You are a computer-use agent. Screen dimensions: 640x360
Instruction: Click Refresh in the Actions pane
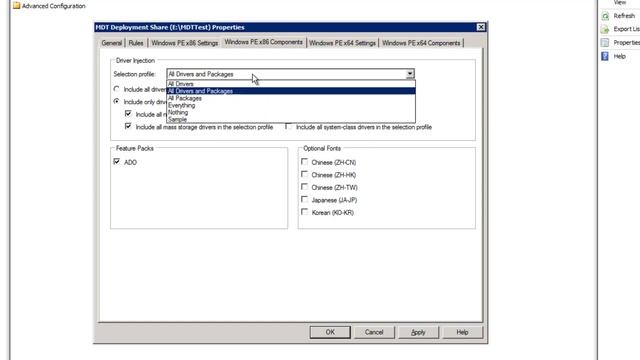(624, 16)
